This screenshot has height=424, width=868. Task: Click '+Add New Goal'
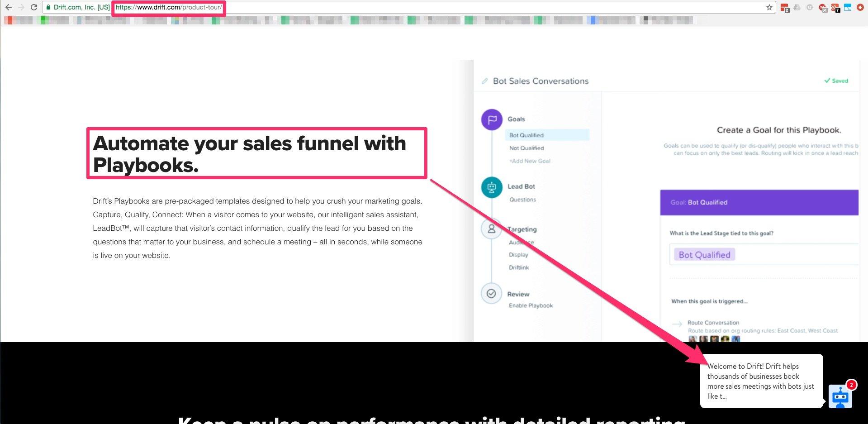530,161
